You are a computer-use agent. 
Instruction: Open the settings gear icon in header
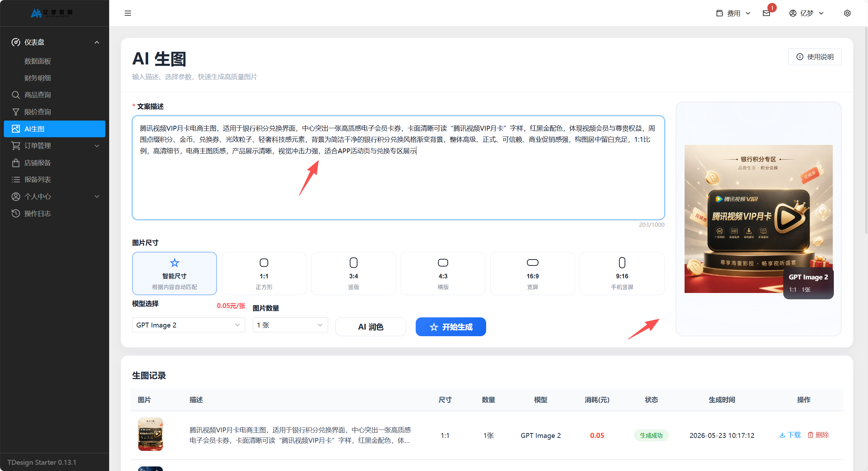click(847, 13)
